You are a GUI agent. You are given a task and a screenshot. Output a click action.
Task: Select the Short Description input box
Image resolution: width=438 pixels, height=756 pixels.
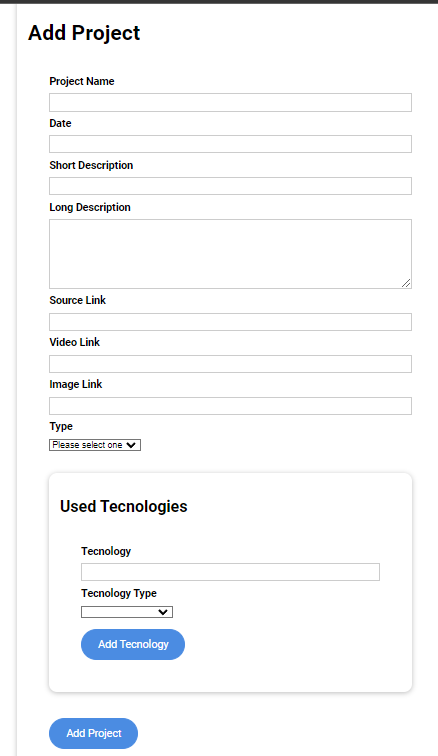point(230,186)
